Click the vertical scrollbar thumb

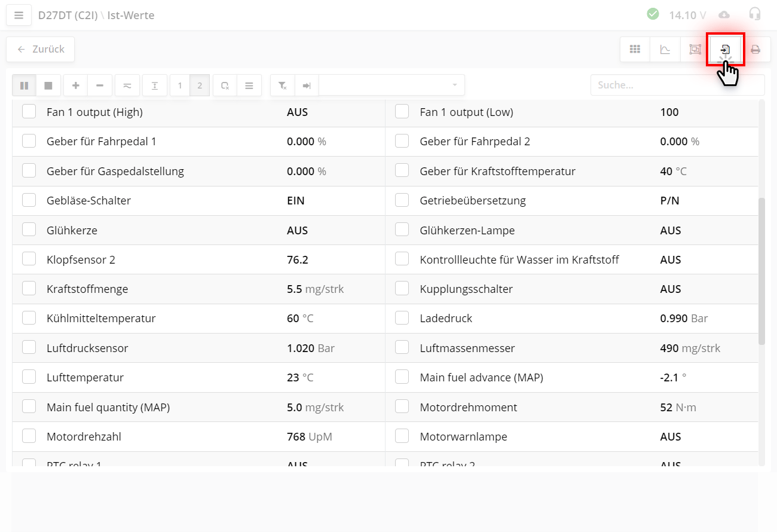[761, 271]
